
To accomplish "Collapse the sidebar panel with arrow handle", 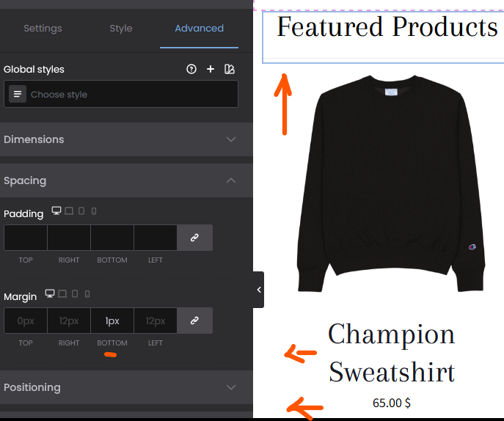I will point(258,290).
